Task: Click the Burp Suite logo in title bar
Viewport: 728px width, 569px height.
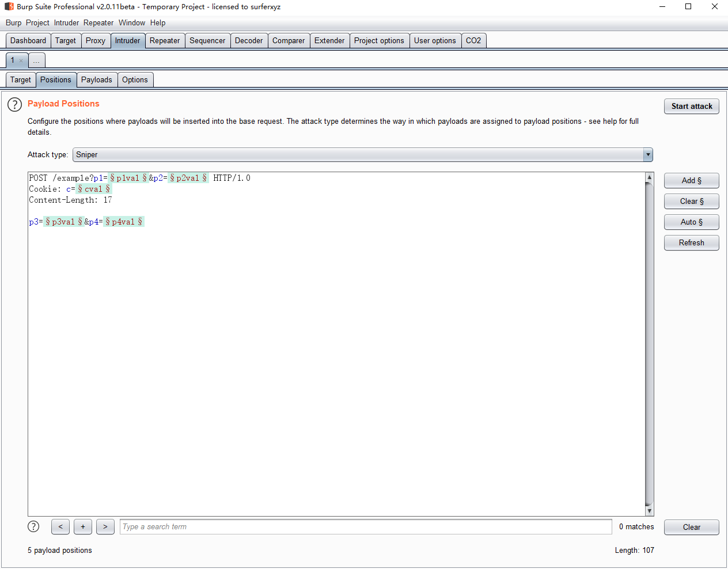Action: 9,6
